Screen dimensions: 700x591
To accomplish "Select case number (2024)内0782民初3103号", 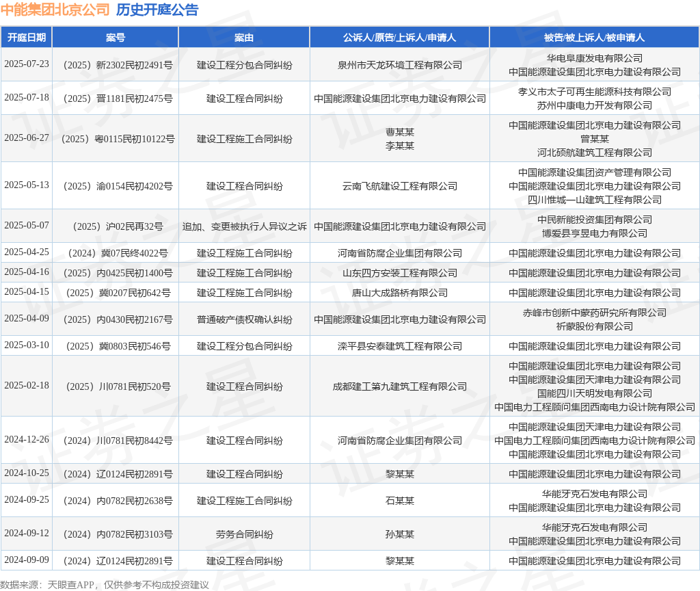I will pyautogui.click(x=118, y=534).
